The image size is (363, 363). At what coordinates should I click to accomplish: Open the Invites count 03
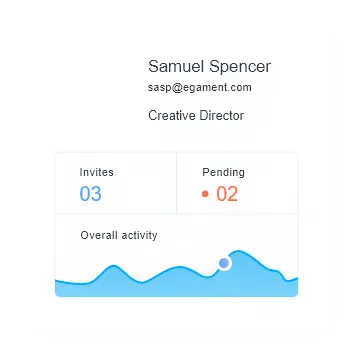coord(90,194)
